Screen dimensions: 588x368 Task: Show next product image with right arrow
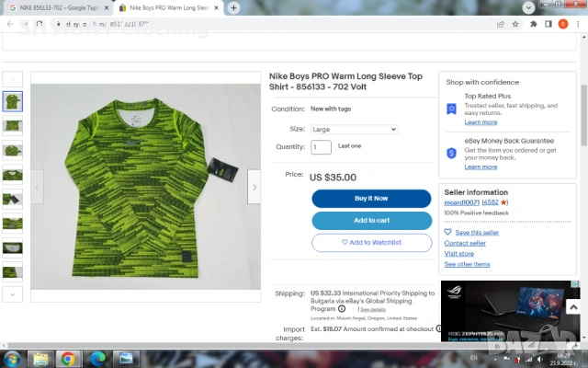(x=254, y=187)
